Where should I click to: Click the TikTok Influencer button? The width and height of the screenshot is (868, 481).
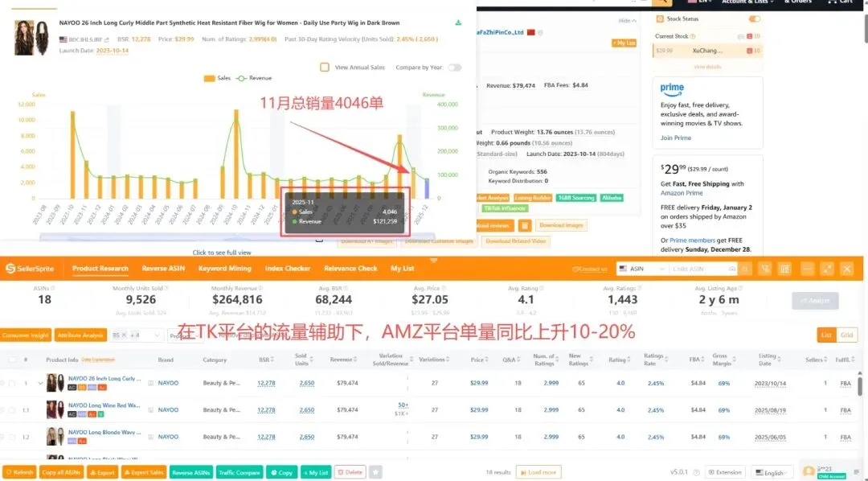[505, 208]
